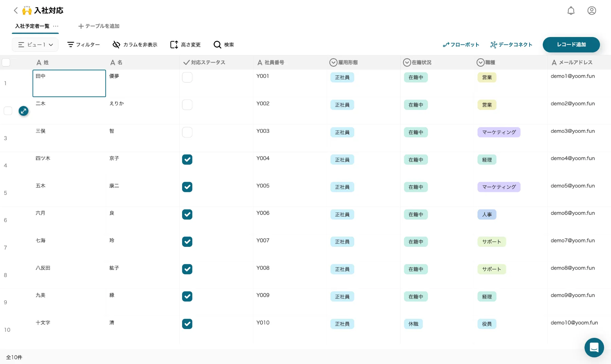Toggle the select-all checkbox in header

pos(6,62)
